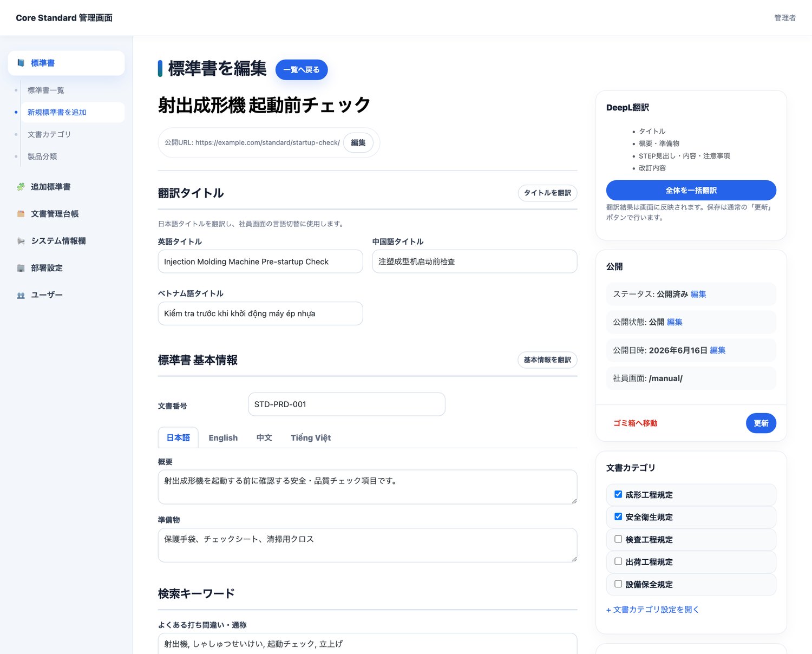This screenshot has height=654, width=812.
Task: Click the Core Standard 管理画面 title
Action: coord(64,18)
